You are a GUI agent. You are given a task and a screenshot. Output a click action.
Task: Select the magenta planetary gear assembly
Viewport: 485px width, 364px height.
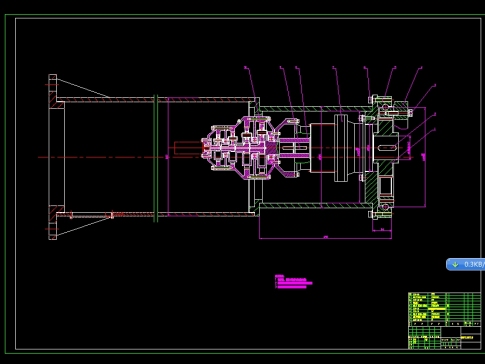(241, 148)
